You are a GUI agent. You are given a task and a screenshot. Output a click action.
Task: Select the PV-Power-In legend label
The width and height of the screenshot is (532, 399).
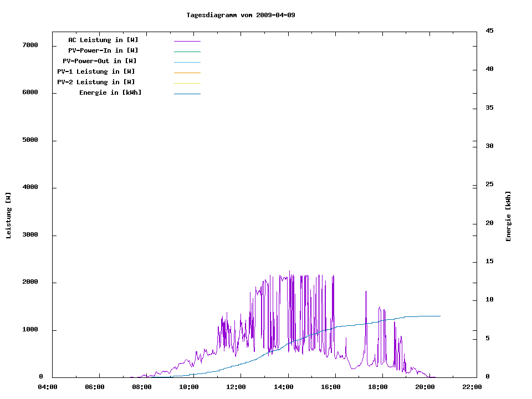(x=103, y=50)
